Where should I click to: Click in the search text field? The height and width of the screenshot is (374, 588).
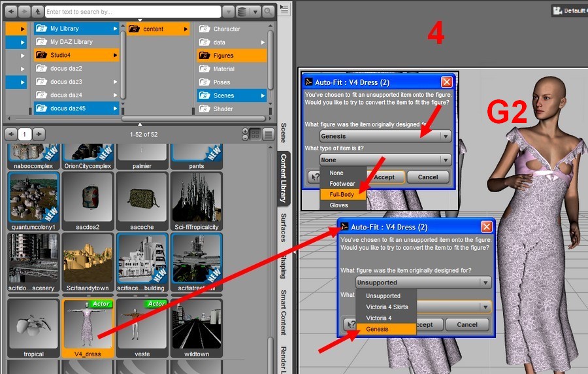[133, 12]
